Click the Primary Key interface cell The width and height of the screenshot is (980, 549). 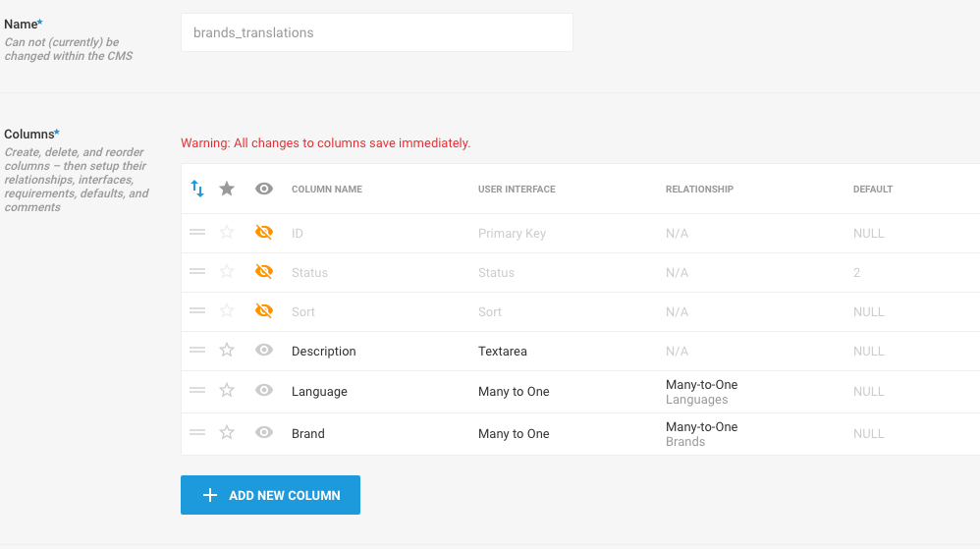coord(512,233)
